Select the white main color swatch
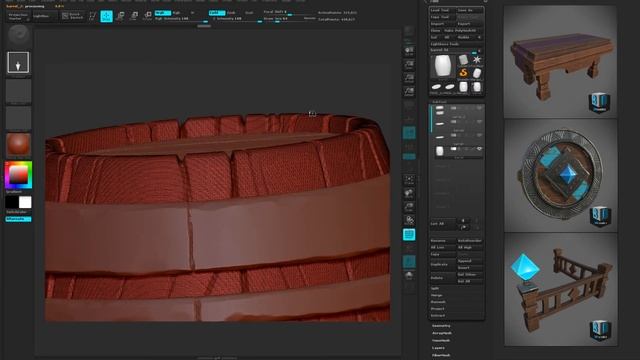The height and width of the screenshot is (360, 640). tap(25, 202)
